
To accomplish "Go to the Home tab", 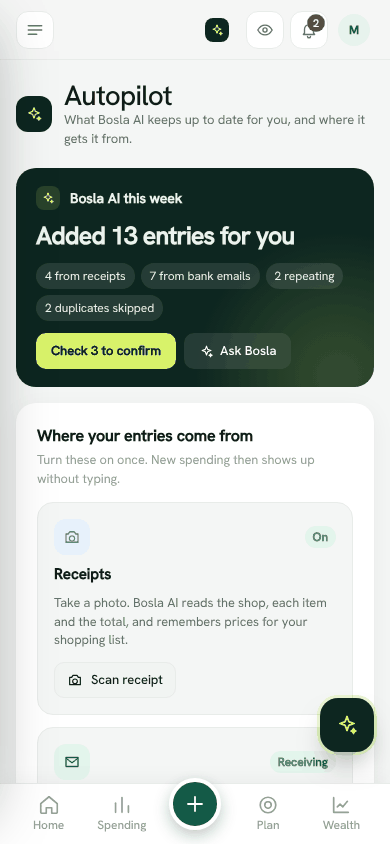I will (48, 813).
